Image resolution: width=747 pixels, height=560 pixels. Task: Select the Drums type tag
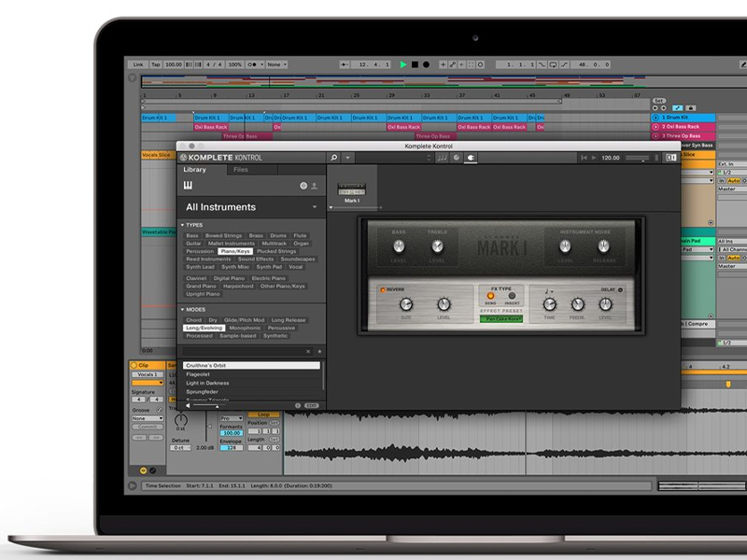(x=278, y=236)
